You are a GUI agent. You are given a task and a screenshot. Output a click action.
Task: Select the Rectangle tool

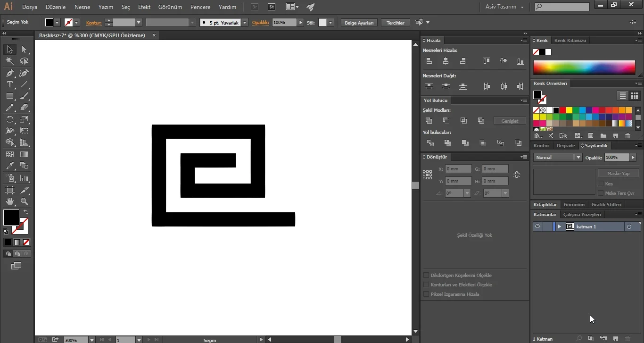pos(10,96)
